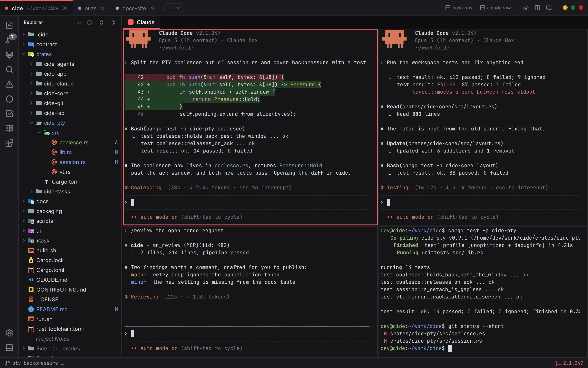Click expand/collapse all arrows in Explorer header
This screenshot has height=368, width=588.
click(101, 22)
